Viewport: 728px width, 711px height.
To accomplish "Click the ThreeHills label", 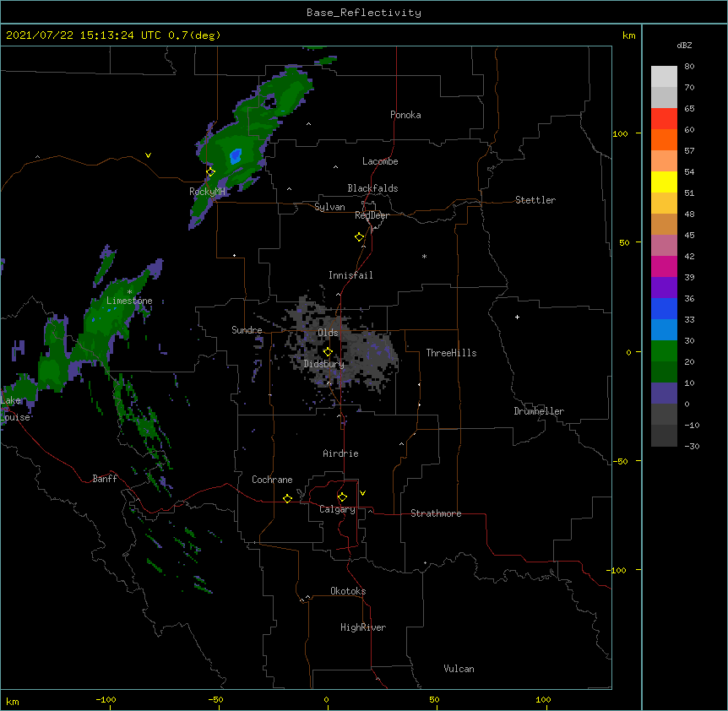I will click(x=451, y=353).
